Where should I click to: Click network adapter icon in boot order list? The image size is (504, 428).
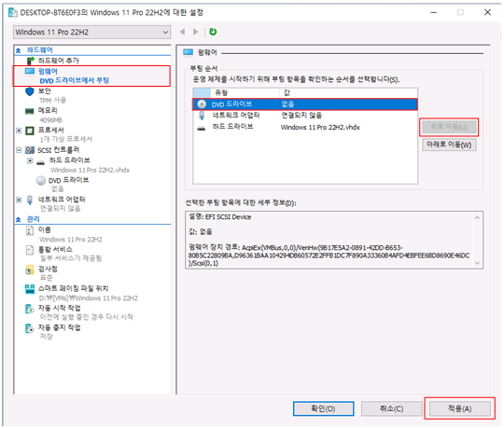(202, 116)
